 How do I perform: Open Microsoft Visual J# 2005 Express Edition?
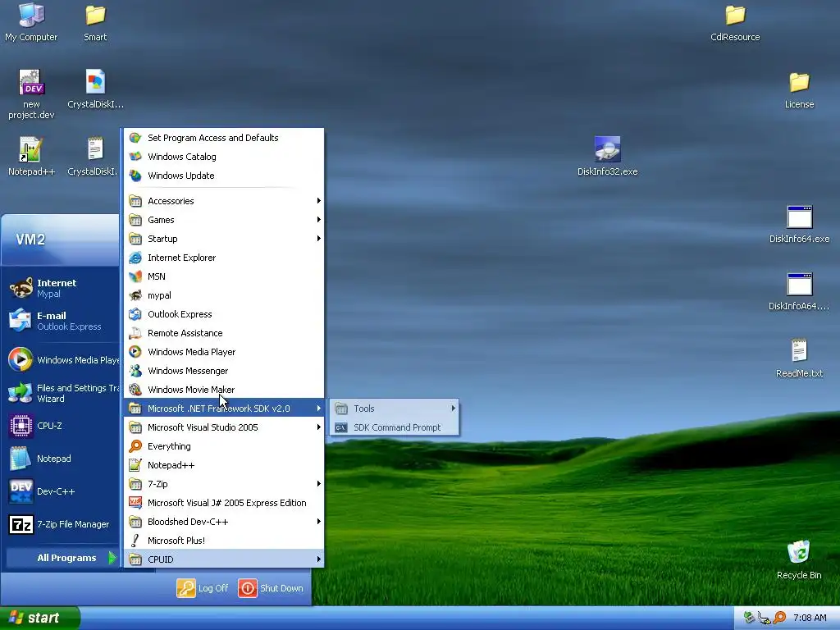(224, 503)
